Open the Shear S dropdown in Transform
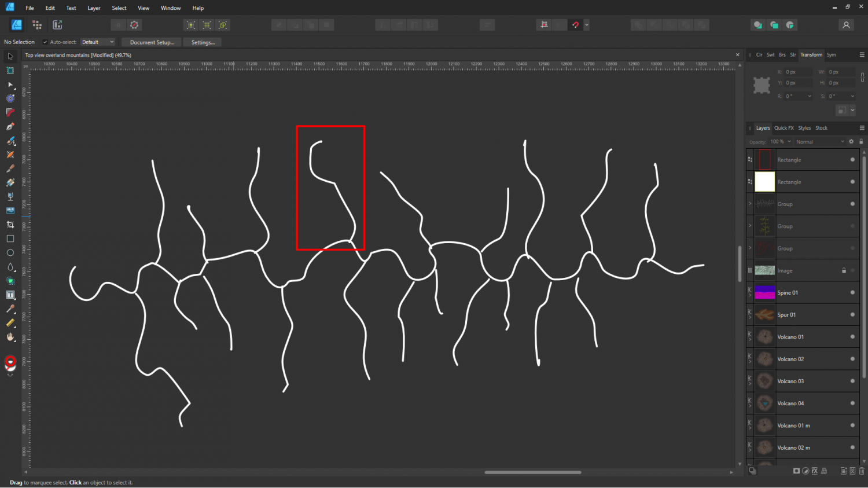 (x=852, y=97)
